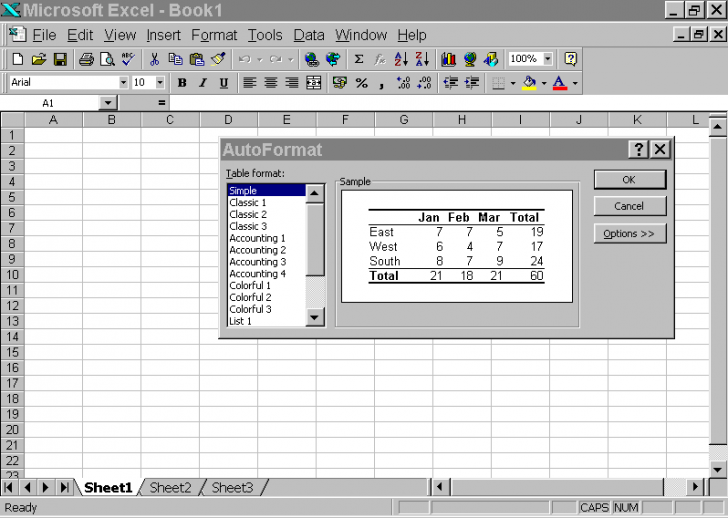Click Increase Decimal icon
This screenshot has height=518, width=728.
(x=403, y=83)
